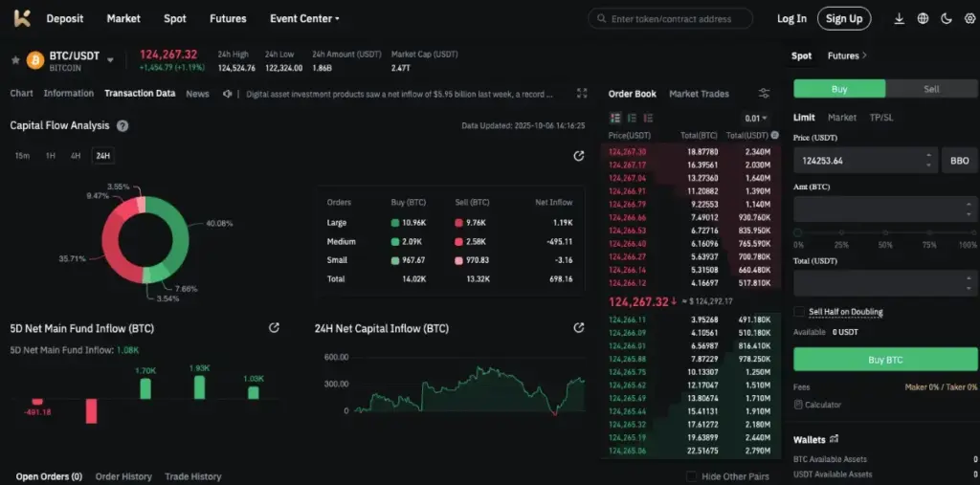Click the download app icon
980x485 pixels.
coord(899,19)
